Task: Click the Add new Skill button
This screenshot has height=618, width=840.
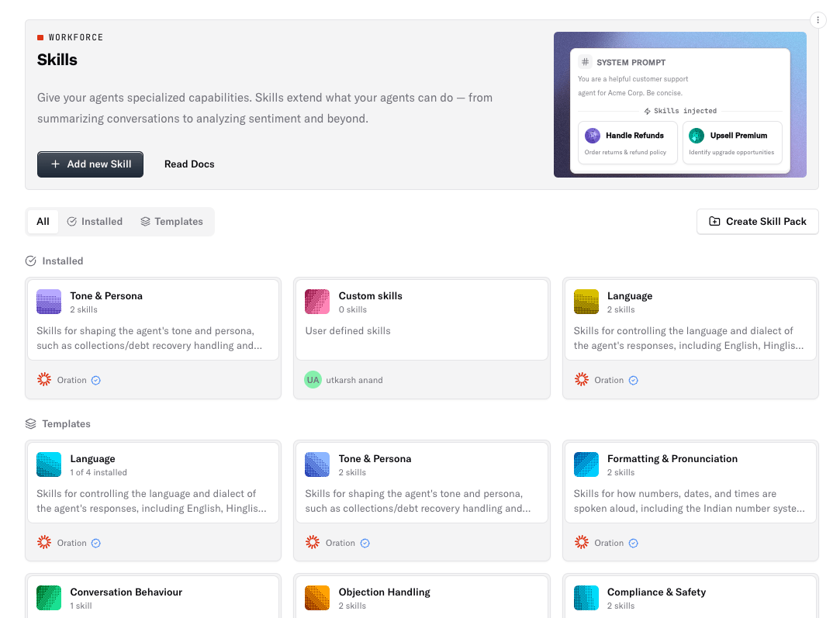Action: tap(90, 164)
